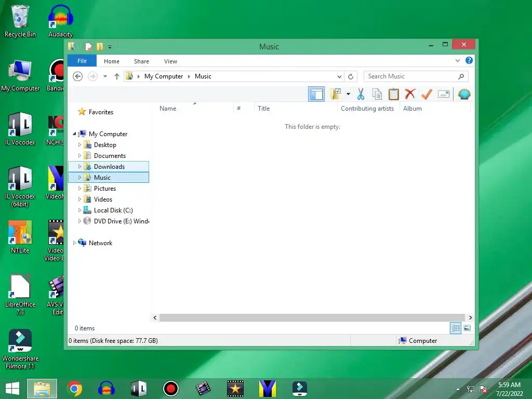Click the horizontal scrollbar track

[x=312, y=317]
